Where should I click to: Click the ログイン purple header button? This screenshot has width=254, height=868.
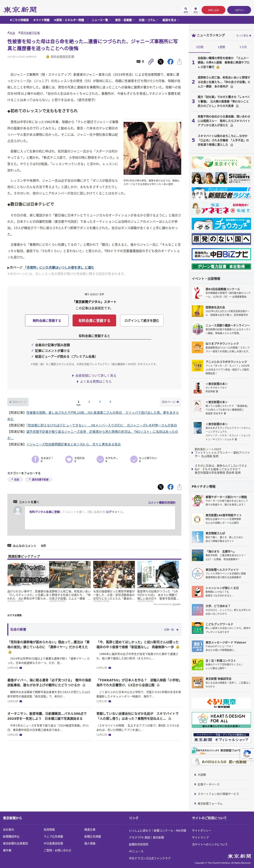click(239, 10)
